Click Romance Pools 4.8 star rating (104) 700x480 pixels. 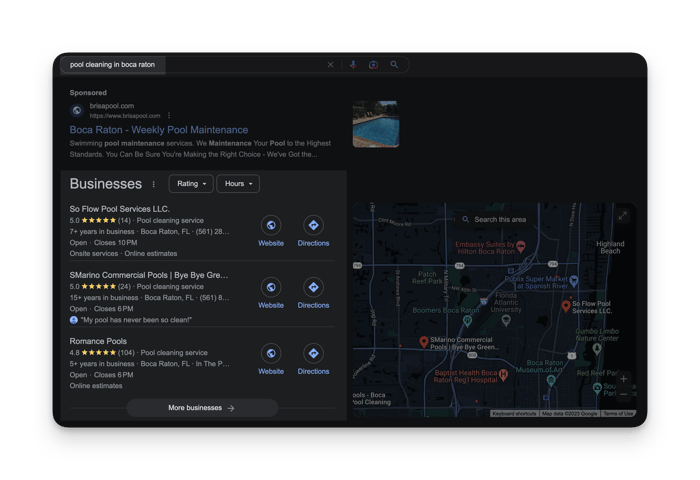pyautogui.click(x=102, y=353)
